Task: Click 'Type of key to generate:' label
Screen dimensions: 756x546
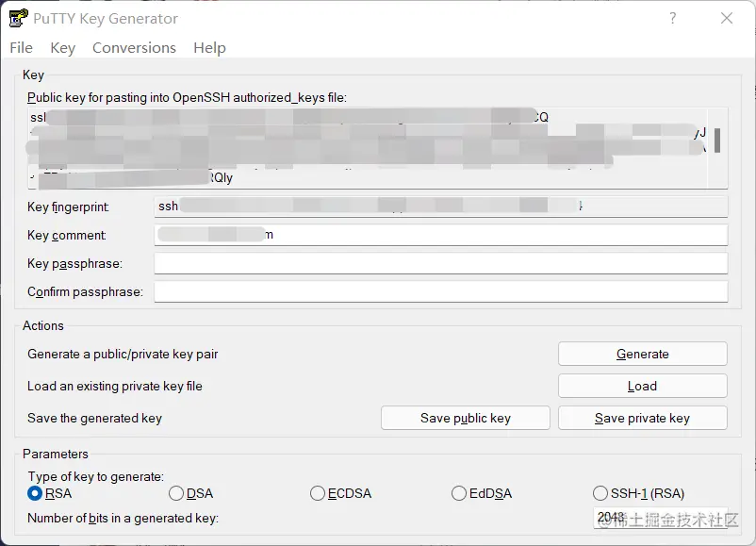Action: point(96,476)
